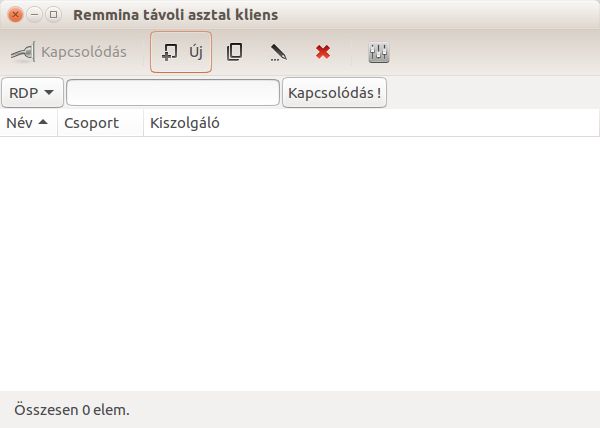Viewport: 600px width, 428px height.
Task: Sort list by Név column header
Action: [28, 123]
